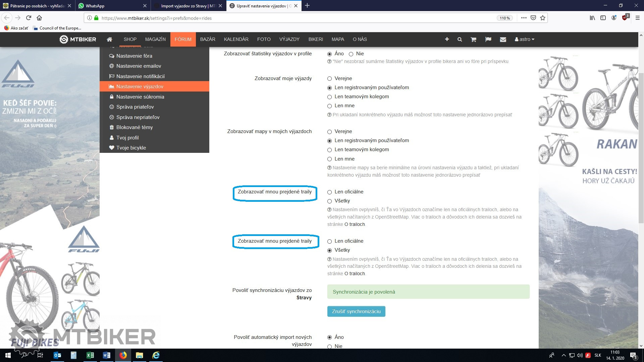644x362 pixels.
Task: Open the envelope messages icon
Action: click(x=503, y=39)
